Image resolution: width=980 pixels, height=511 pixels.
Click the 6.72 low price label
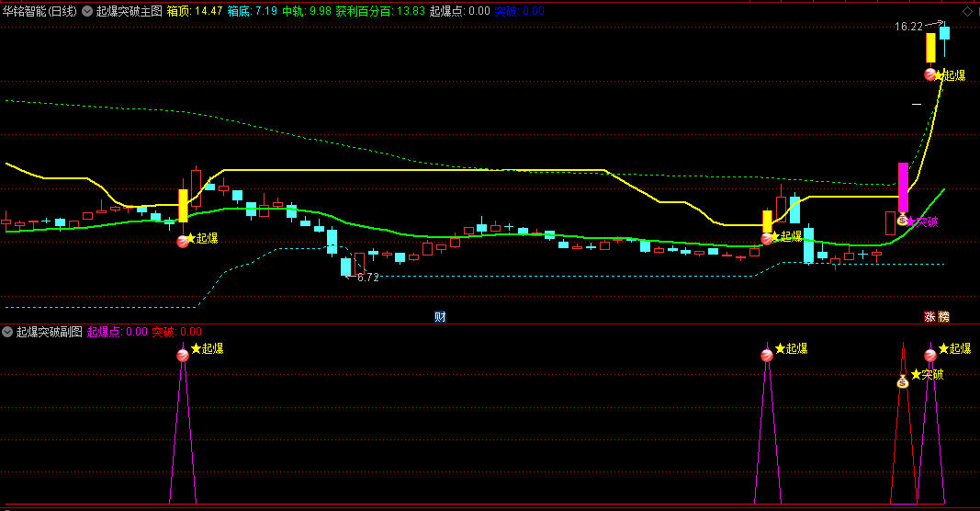click(367, 278)
